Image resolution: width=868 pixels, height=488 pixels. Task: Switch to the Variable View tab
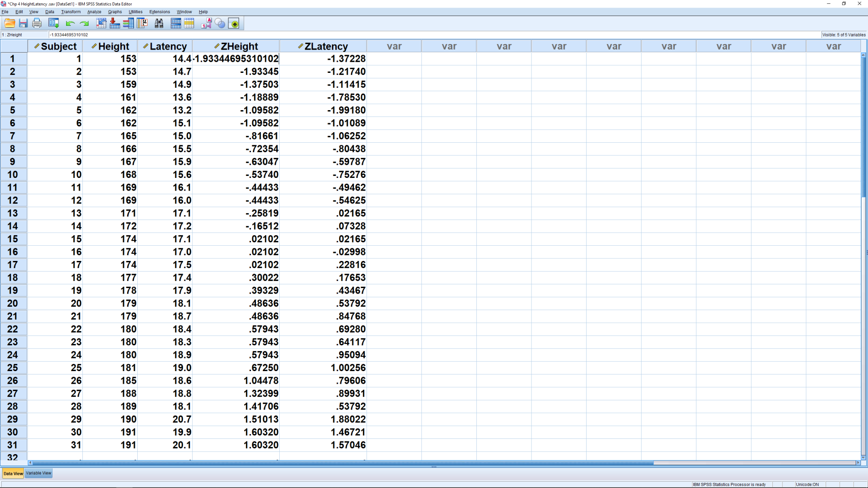pyautogui.click(x=38, y=473)
